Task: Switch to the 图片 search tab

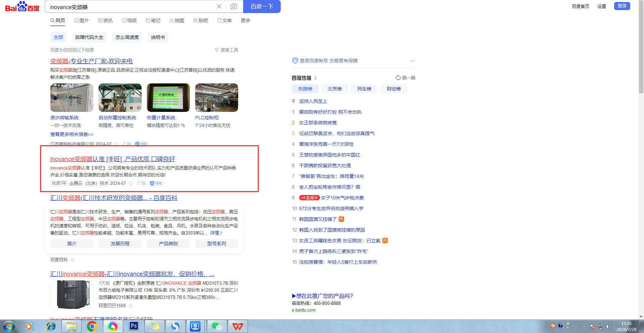Action: 82,20
